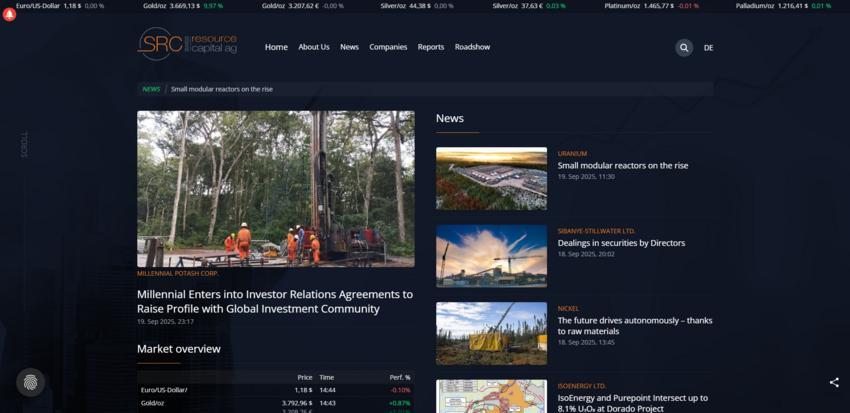The width and height of the screenshot is (850, 413).
Task: Click the news ticker 'Small modular reactors' link
Action: click(x=222, y=89)
